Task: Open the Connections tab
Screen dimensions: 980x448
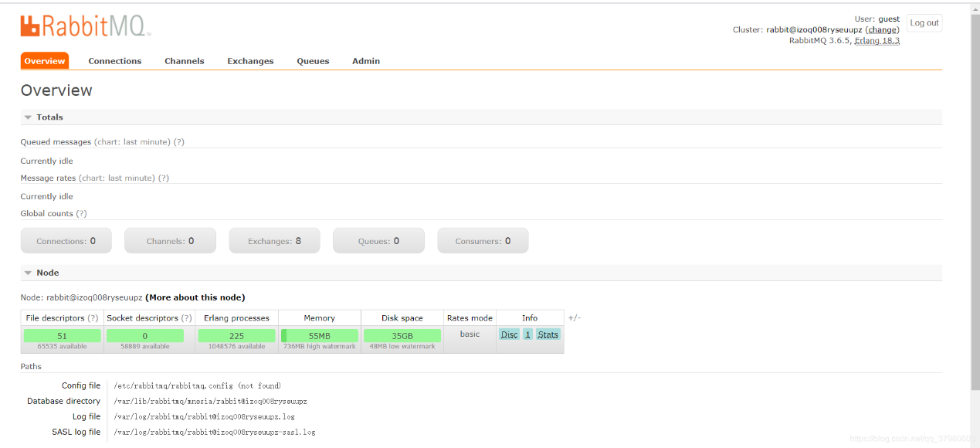Action: click(115, 61)
